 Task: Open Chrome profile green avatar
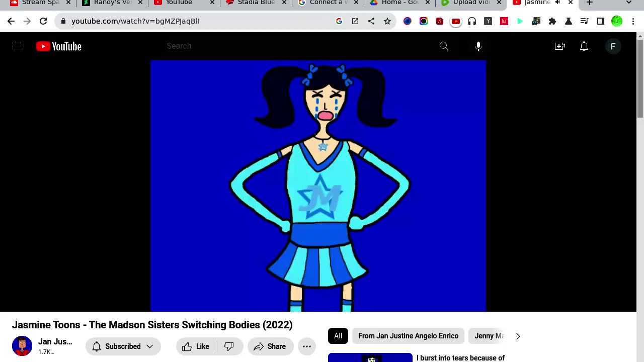617,21
